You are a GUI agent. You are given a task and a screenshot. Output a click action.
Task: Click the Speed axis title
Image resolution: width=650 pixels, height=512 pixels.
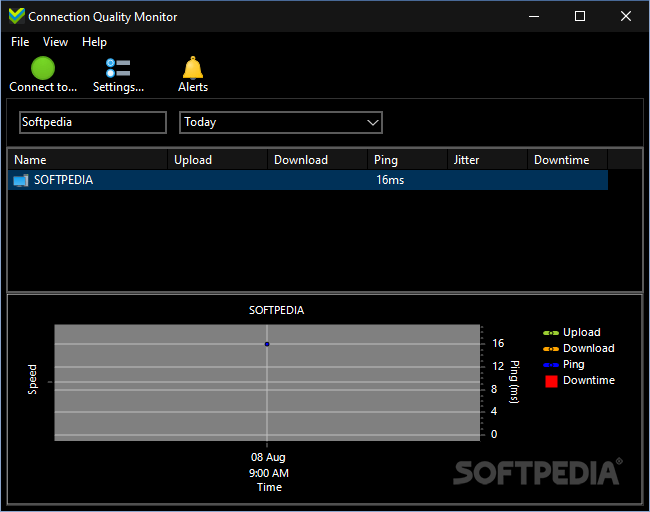pyautogui.click(x=32, y=379)
